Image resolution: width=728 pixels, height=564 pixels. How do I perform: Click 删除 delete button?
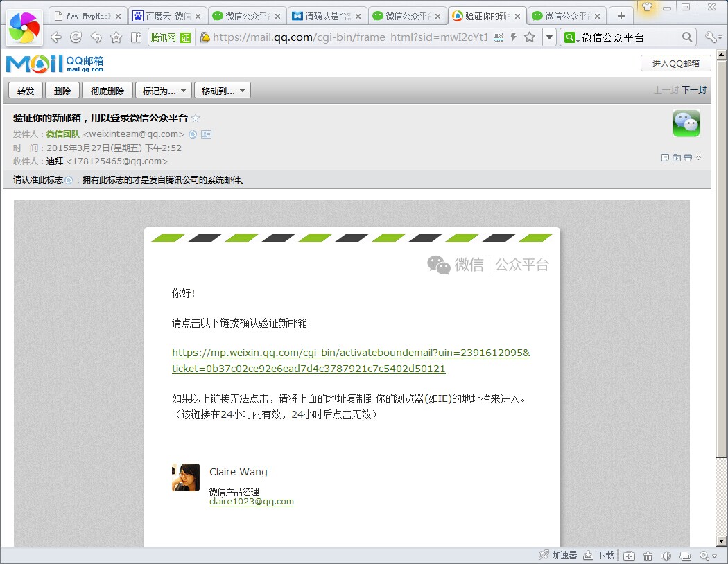[x=62, y=91]
